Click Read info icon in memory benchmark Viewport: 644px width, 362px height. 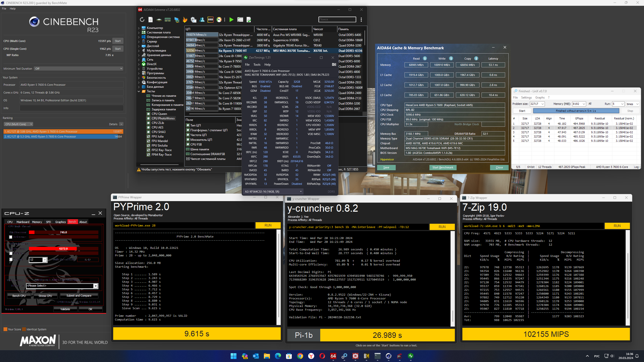[x=425, y=58]
